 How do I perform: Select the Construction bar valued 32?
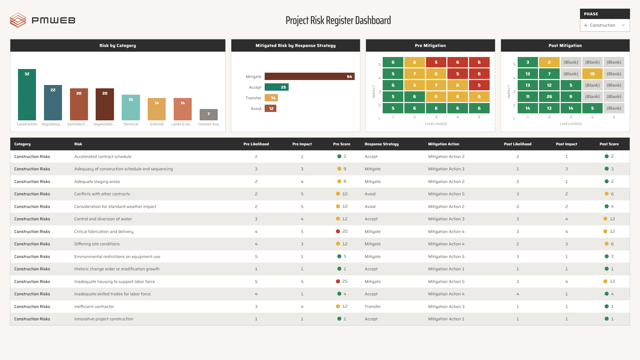coord(27,95)
